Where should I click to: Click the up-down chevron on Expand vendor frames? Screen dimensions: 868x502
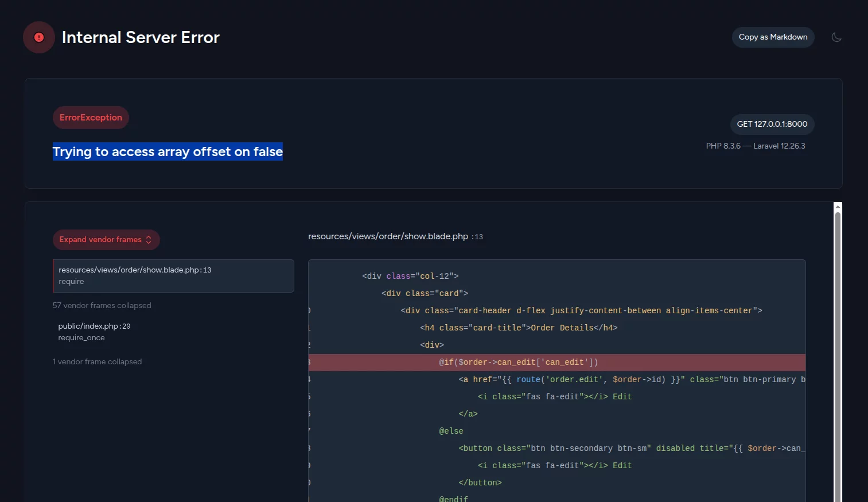pos(149,240)
